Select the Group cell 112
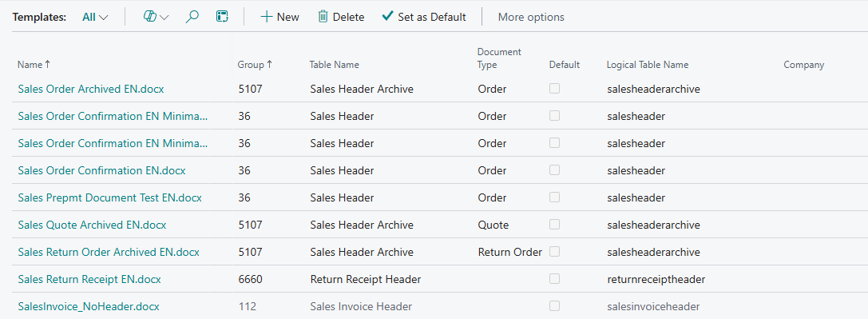The width and height of the screenshot is (868, 319). point(247,306)
